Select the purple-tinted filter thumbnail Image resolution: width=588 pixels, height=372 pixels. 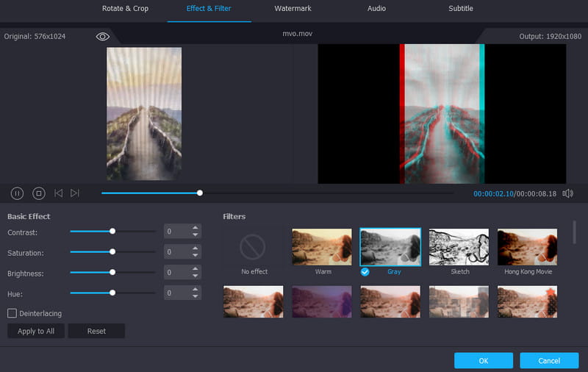pos(322,302)
